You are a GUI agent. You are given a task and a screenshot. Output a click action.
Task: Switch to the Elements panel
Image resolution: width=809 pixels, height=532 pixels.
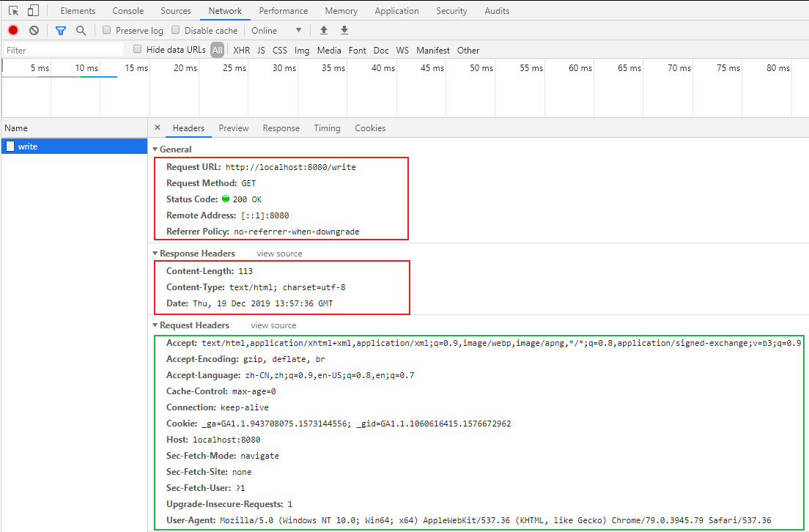[78, 11]
